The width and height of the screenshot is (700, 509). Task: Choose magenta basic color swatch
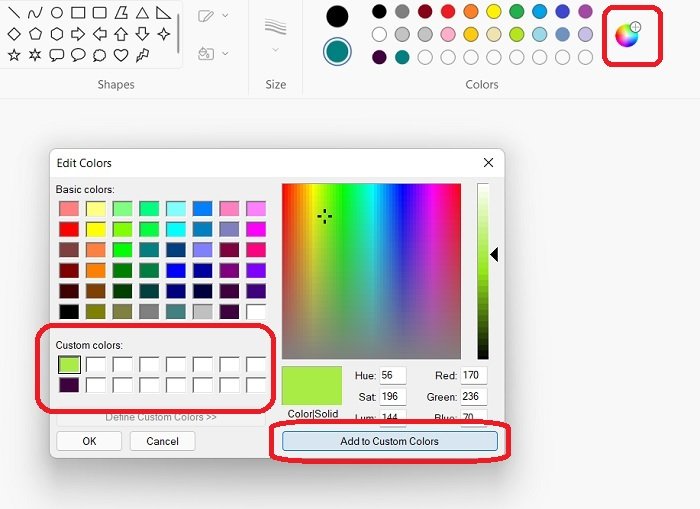(x=256, y=229)
